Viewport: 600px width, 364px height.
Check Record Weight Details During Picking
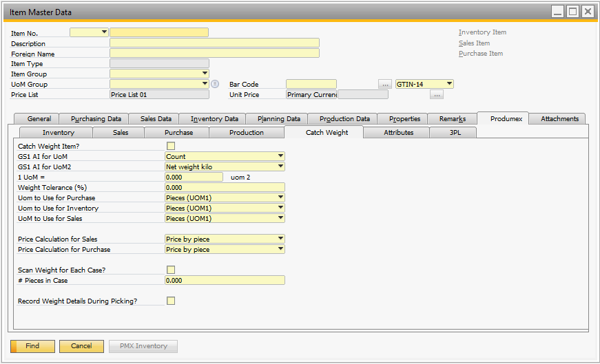(x=171, y=301)
